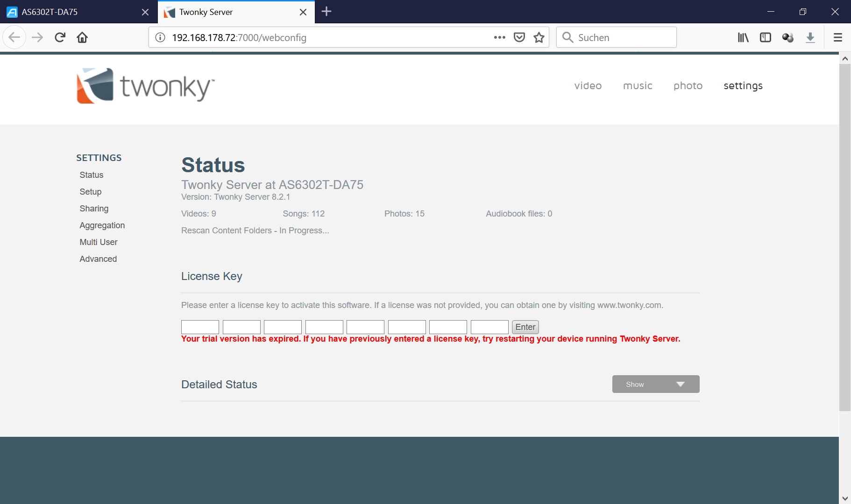Open the Library icon in toolbar
The height and width of the screenshot is (504, 851).
743,37
